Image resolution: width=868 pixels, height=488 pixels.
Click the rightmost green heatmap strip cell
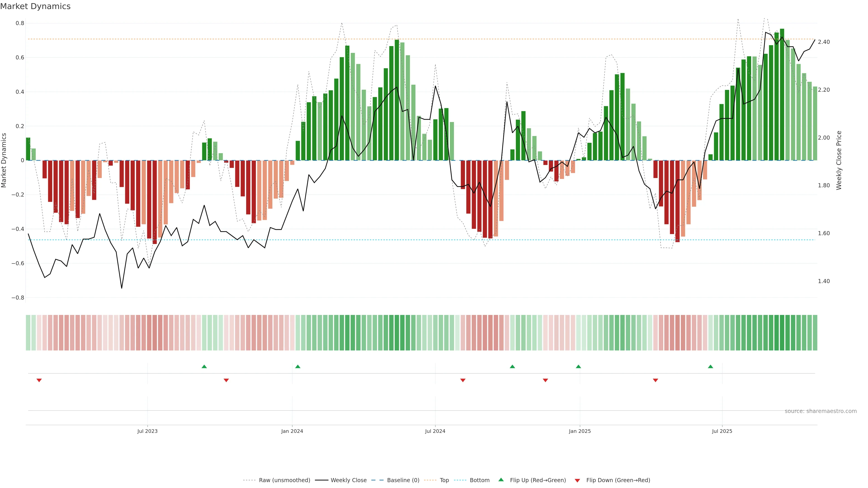815,333
